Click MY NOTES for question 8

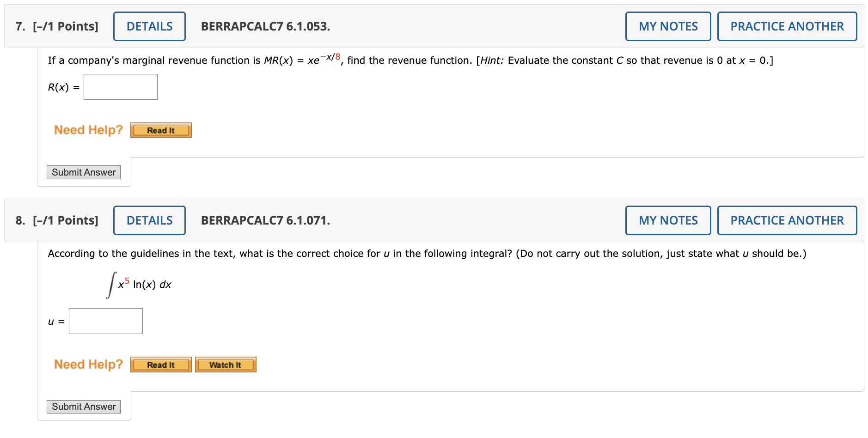click(x=667, y=220)
